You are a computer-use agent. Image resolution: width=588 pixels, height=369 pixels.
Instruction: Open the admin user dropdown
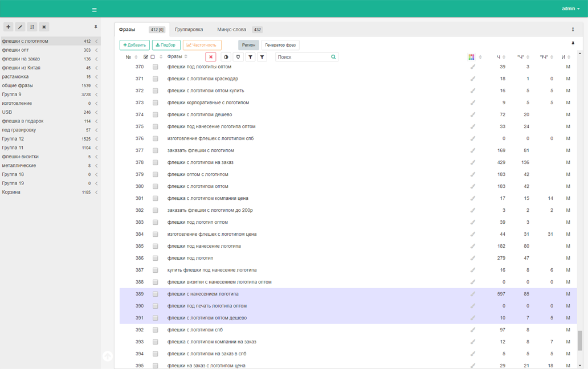570,9
